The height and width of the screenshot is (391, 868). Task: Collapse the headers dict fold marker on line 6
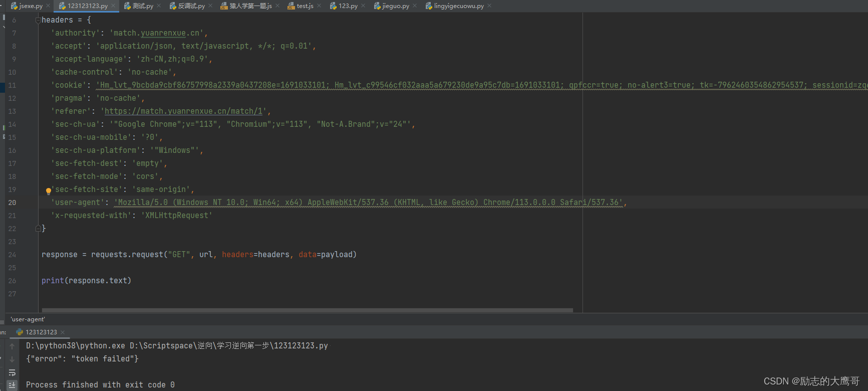point(38,20)
